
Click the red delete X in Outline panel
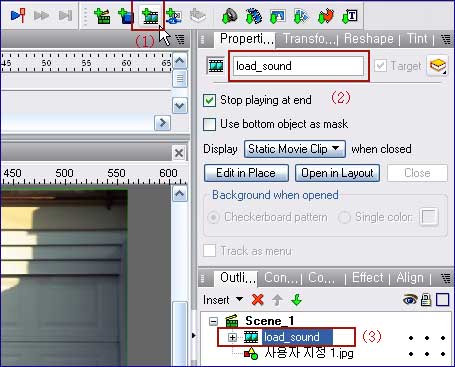(x=258, y=300)
